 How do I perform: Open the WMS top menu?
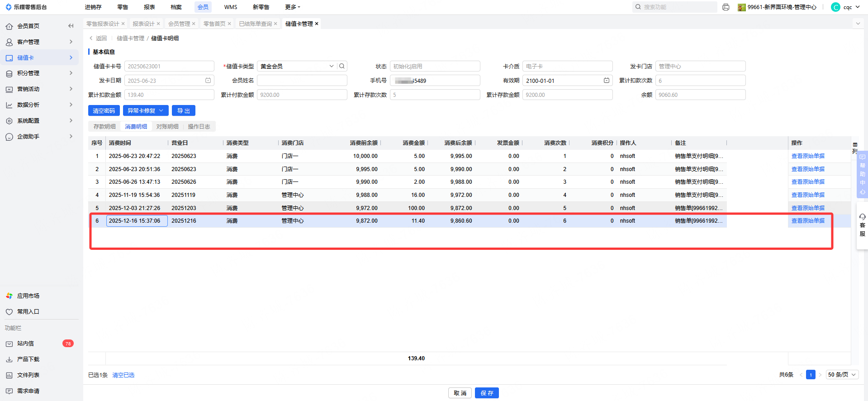231,7
